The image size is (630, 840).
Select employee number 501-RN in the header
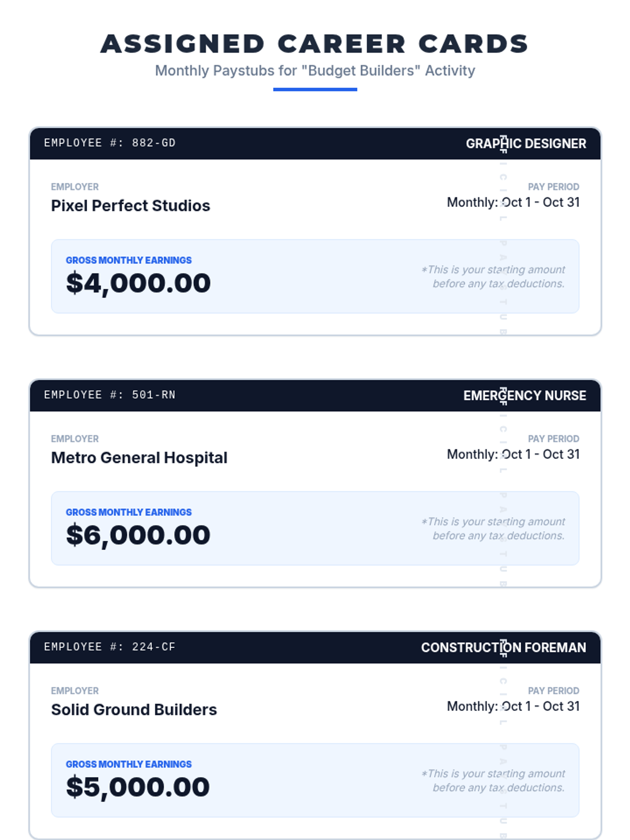(x=110, y=395)
